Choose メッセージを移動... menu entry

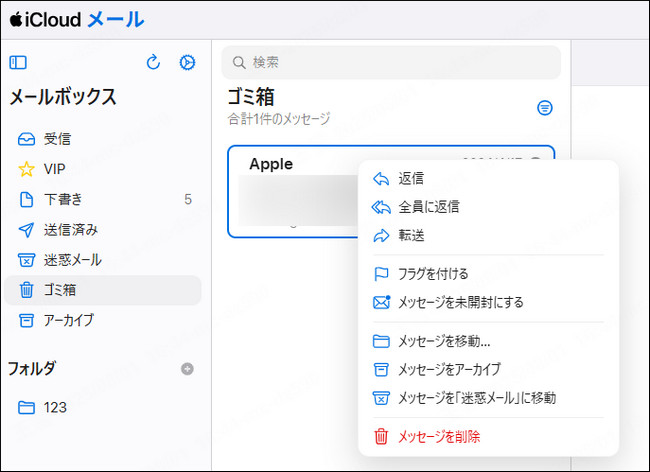(488, 341)
